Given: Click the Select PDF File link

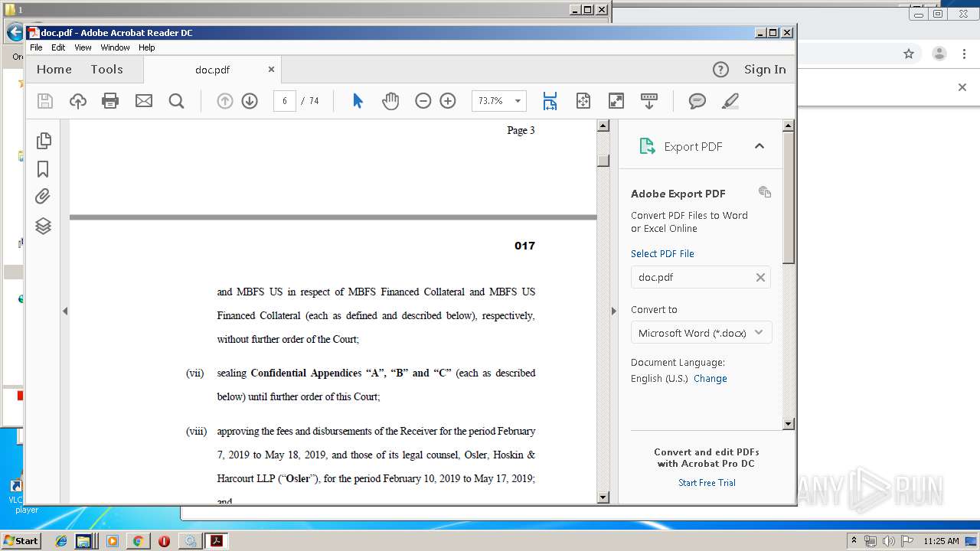Looking at the screenshot, I should coord(662,253).
